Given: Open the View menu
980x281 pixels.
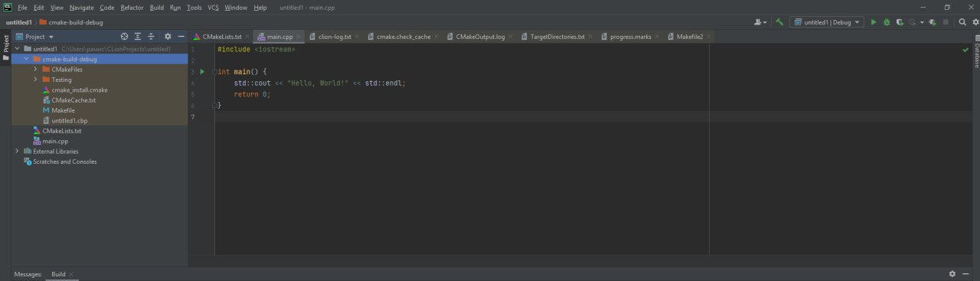Looking at the screenshot, I should click(x=57, y=7).
